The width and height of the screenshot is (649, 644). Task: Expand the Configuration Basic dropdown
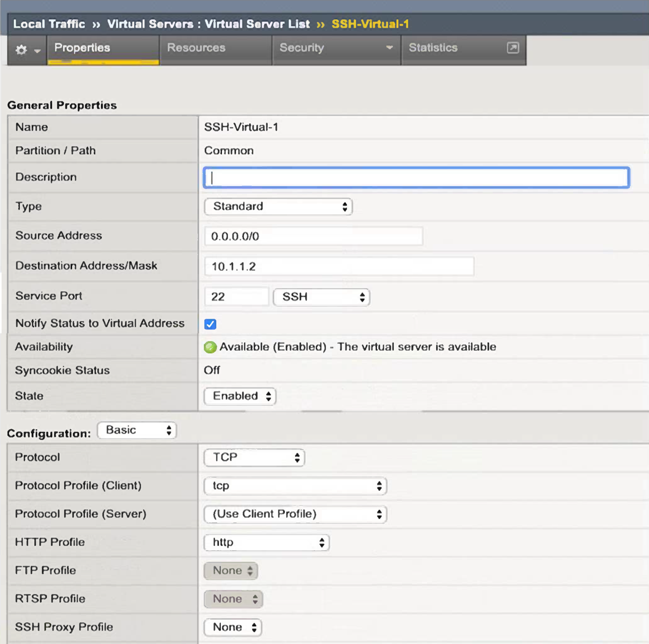click(137, 430)
